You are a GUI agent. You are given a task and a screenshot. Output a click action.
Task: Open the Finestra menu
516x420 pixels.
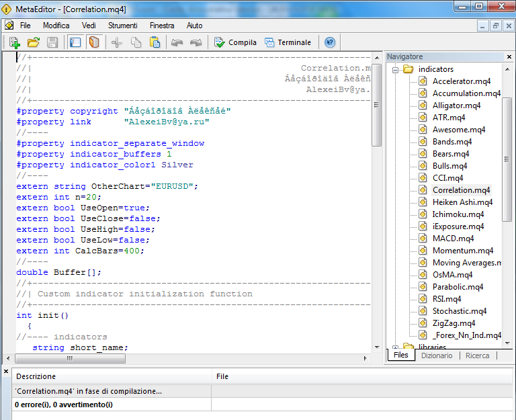(x=162, y=26)
